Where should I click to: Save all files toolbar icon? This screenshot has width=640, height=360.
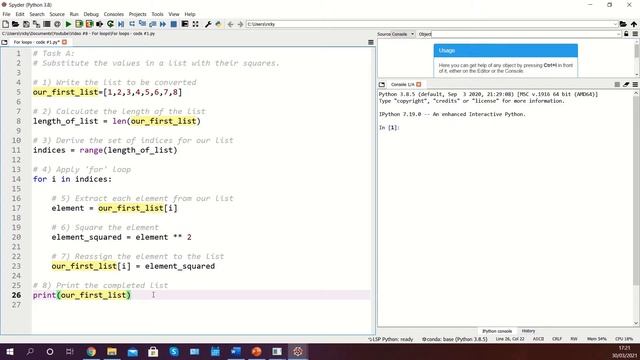tap(36, 24)
